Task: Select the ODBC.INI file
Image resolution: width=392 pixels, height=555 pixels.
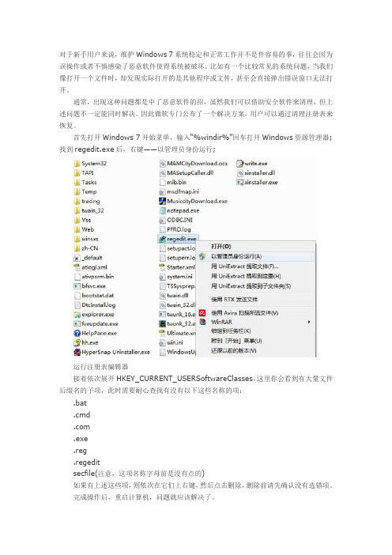Action: (x=175, y=220)
